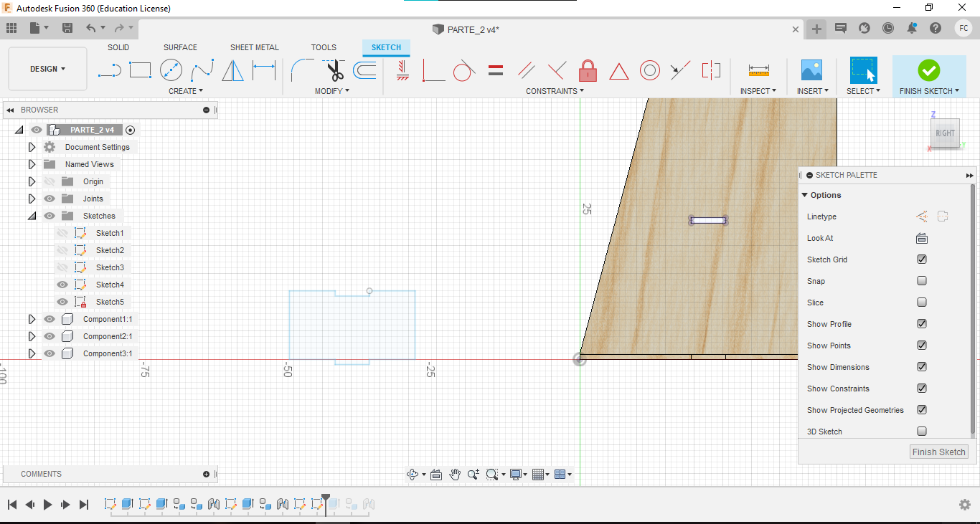Switch to the SOLID tab

pos(118,47)
